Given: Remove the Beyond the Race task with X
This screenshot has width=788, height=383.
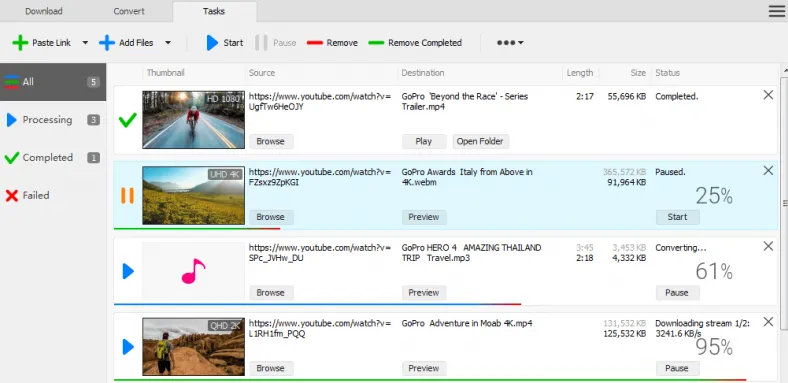Looking at the screenshot, I should point(768,95).
